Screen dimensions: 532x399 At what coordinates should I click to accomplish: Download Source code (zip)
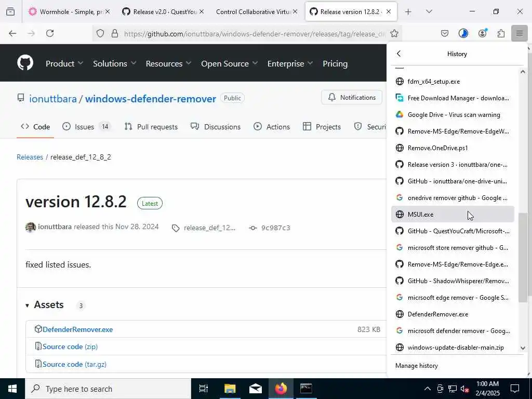pos(70,347)
